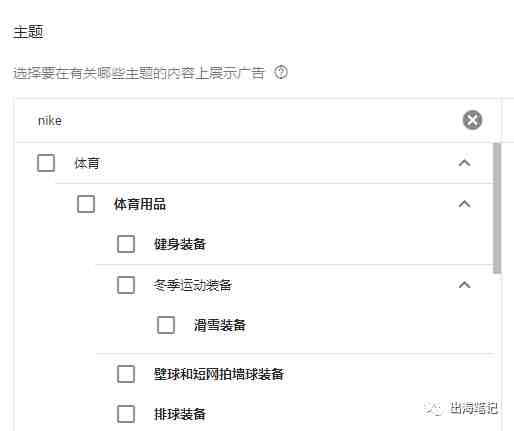Image resolution: width=514 pixels, height=431 pixels.
Task: Click into the nike search field
Action: click(247, 120)
